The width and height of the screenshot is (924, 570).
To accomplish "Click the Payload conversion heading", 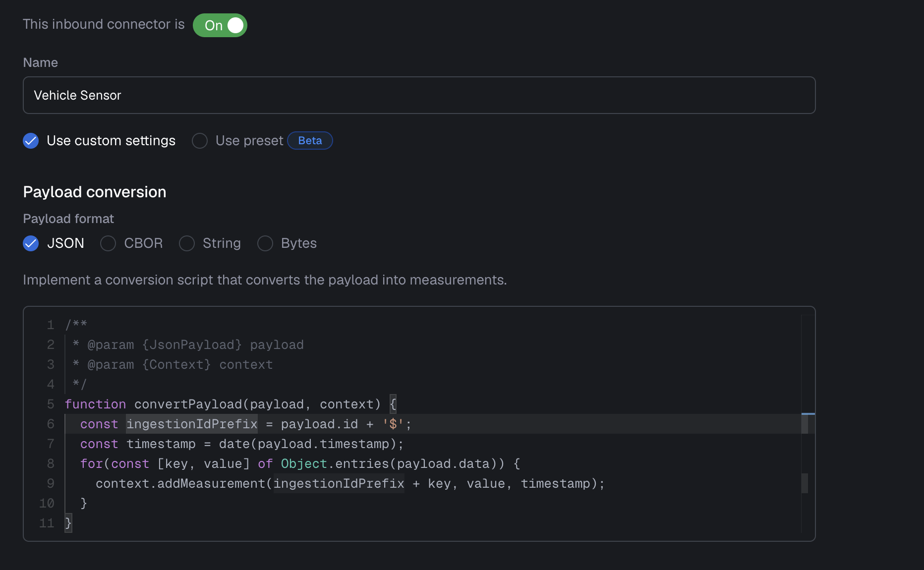I will (95, 192).
